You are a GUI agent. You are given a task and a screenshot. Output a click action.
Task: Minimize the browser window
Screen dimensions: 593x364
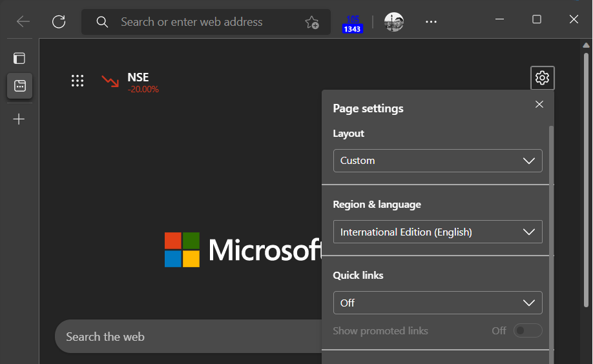(x=499, y=19)
